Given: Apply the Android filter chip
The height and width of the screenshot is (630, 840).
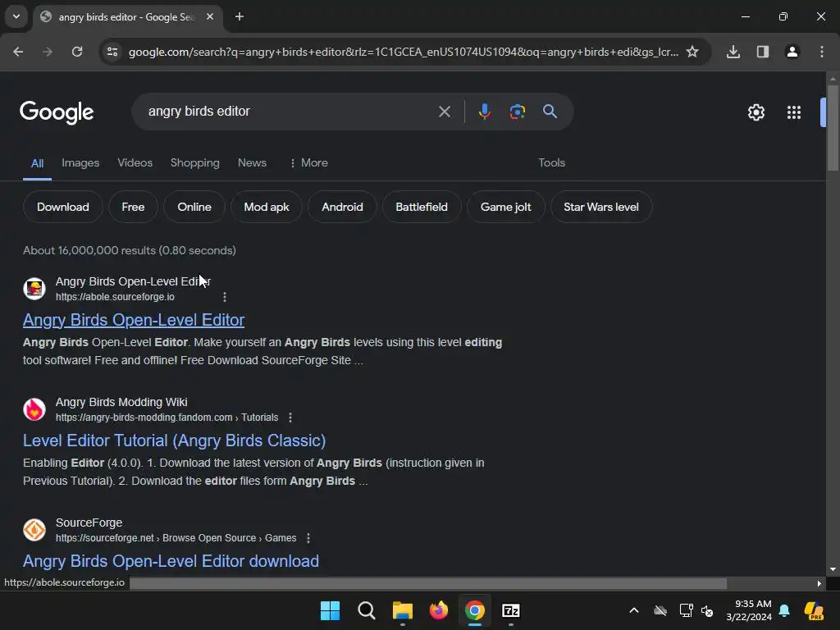Looking at the screenshot, I should [x=342, y=207].
